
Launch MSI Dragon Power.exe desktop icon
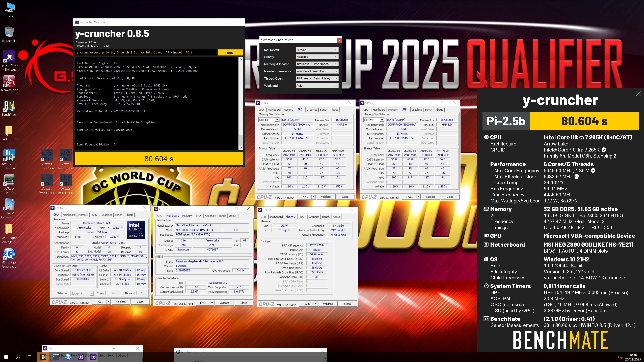[x=9, y=258]
